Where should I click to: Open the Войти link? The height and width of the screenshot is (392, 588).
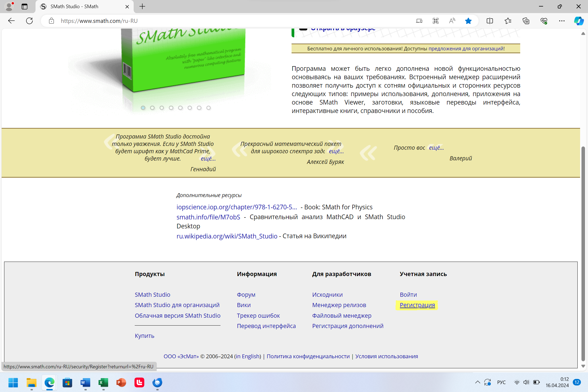pos(408,295)
